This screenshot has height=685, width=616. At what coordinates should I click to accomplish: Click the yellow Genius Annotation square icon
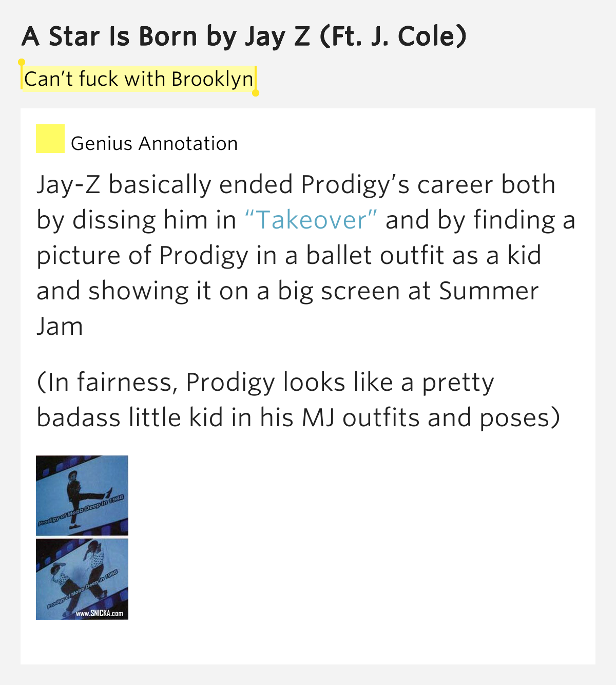(50, 139)
